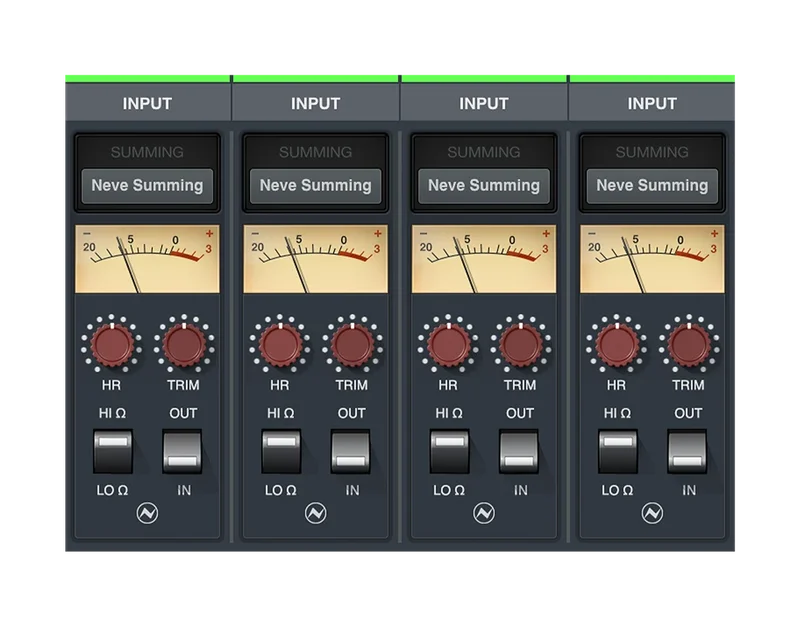Click the green color bar above third channel
This screenshot has height=628, width=800.
pos(484,79)
